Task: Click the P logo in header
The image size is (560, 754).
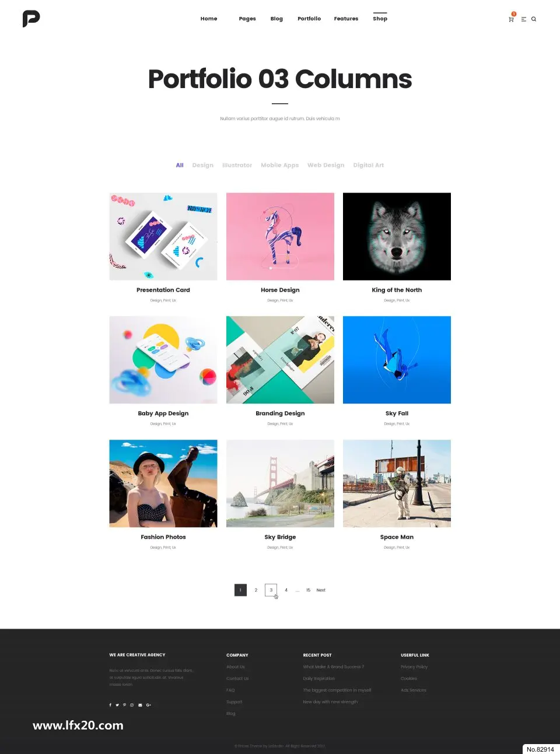Action: pyautogui.click(x=31, y=19)
